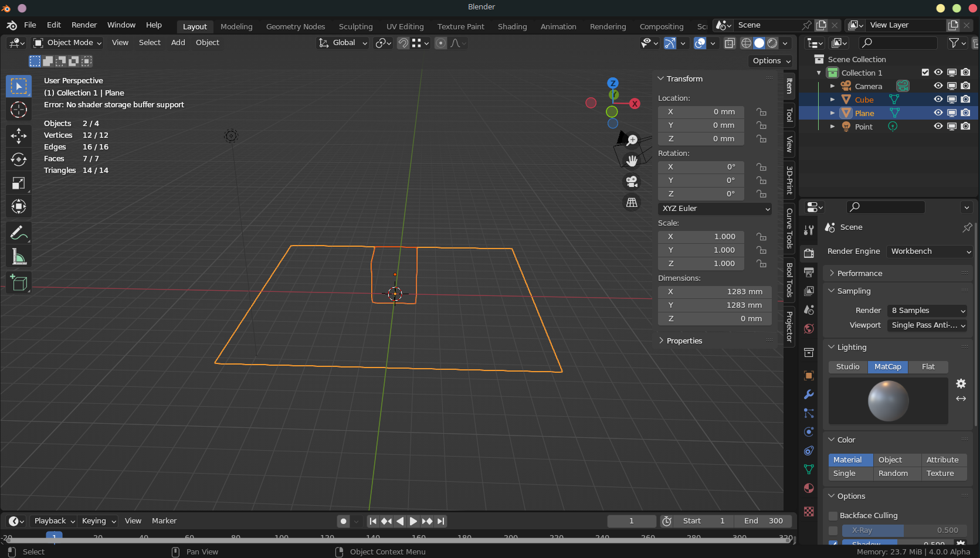This screenshot has height=558, width=980.
Task: Hide the Camera object in viewport
Action: pos(938,86)
